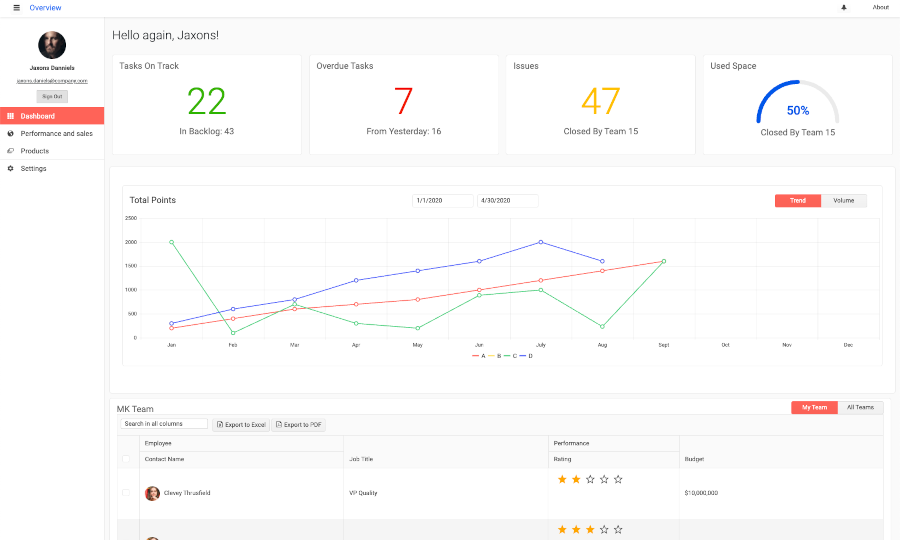Open the hamburger menu in top bar
The image size is (900, 540).
click(16, 7)
